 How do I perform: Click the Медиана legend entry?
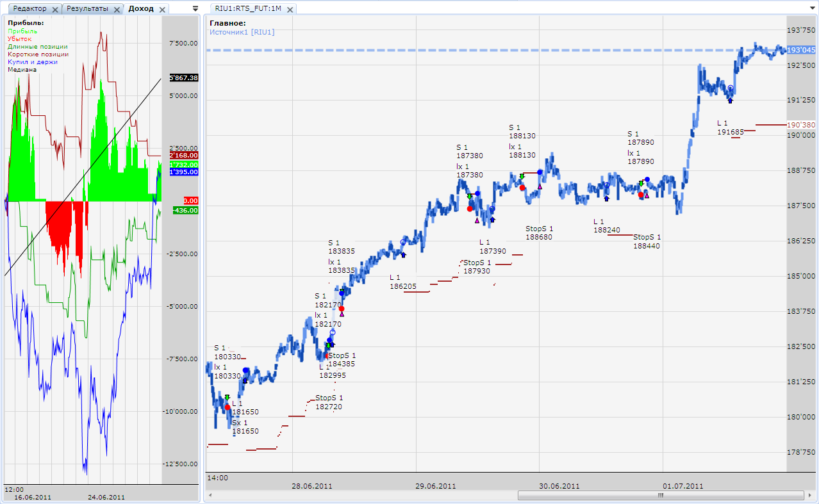(x=22, y=69)
